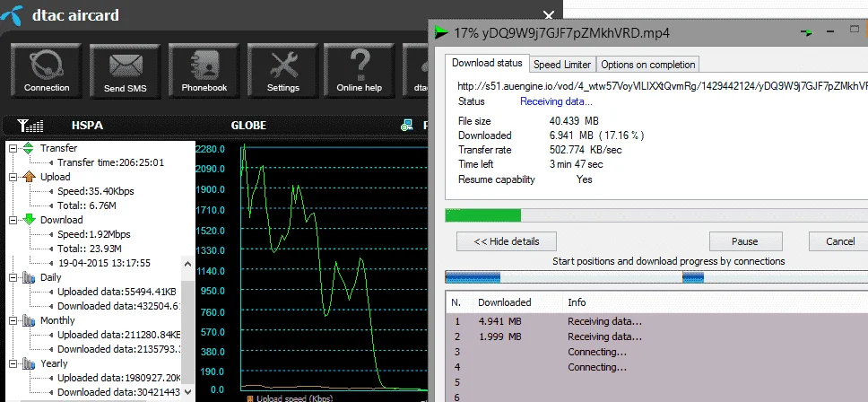Click the green Transfer arrows icon
The width and height of the screenshot is (868, 402).
coord(29,148)
